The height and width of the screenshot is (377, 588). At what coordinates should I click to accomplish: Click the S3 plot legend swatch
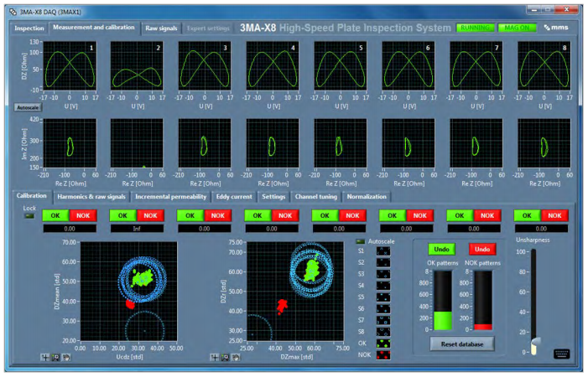382,275
